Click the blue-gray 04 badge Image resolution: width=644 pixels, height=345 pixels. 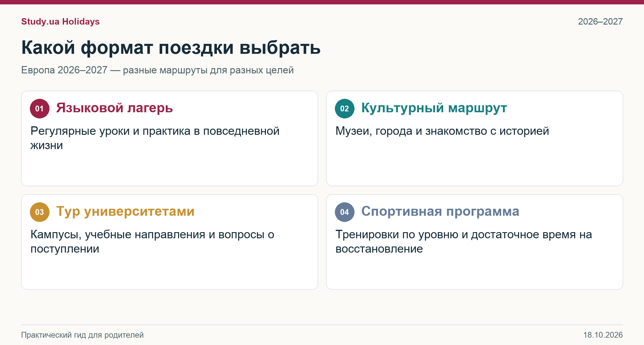tap(345, 212)
